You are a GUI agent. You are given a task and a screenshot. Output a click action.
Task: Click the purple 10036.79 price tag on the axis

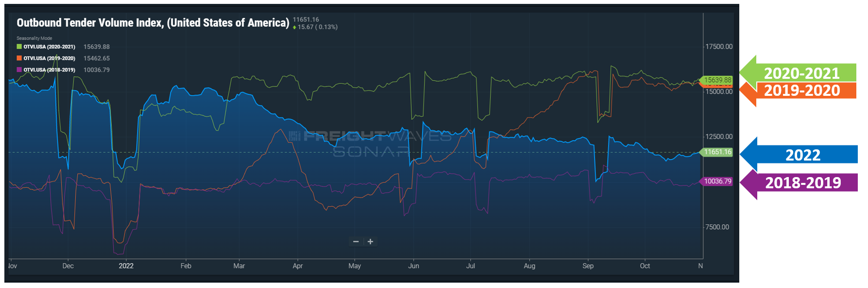click(x=717, y=181)
